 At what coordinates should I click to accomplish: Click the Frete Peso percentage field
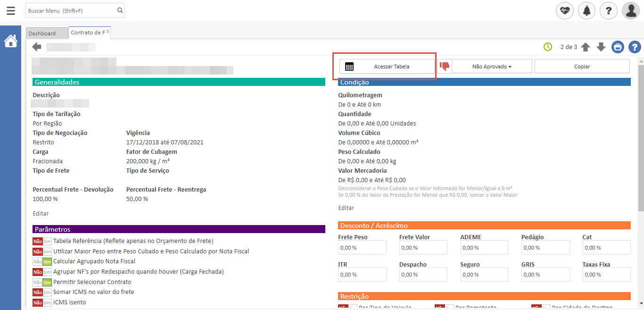(362, 248)
